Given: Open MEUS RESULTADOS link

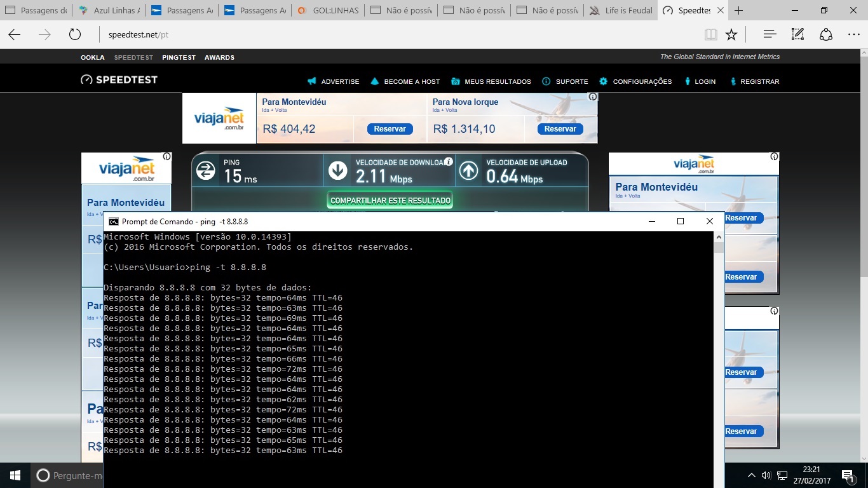Looking at the screenshot, I should pos(491,81).
